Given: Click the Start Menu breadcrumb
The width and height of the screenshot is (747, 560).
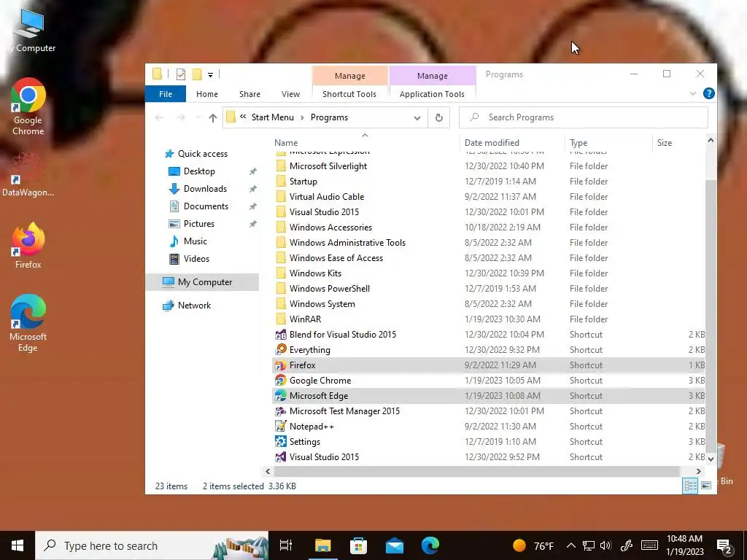Looking at the screenshot, I should (273, 117).
